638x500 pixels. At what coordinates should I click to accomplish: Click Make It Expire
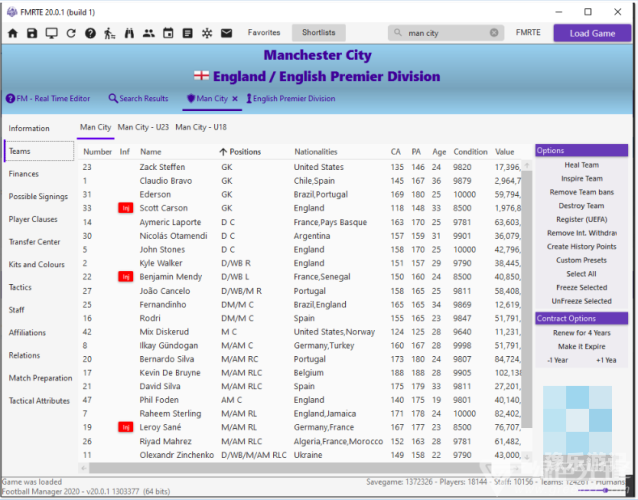[x=581, y=347]
